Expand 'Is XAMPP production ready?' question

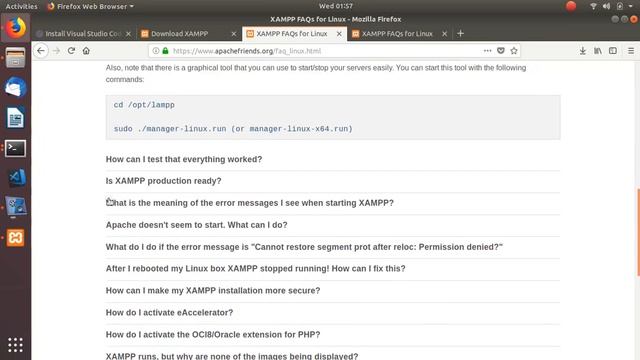tap(163, 181)
